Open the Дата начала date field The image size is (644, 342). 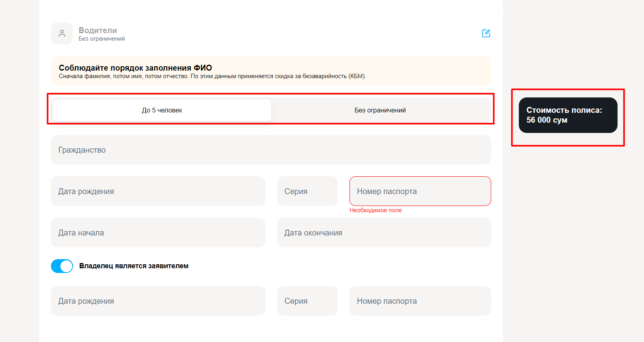[x=158, y=233]
